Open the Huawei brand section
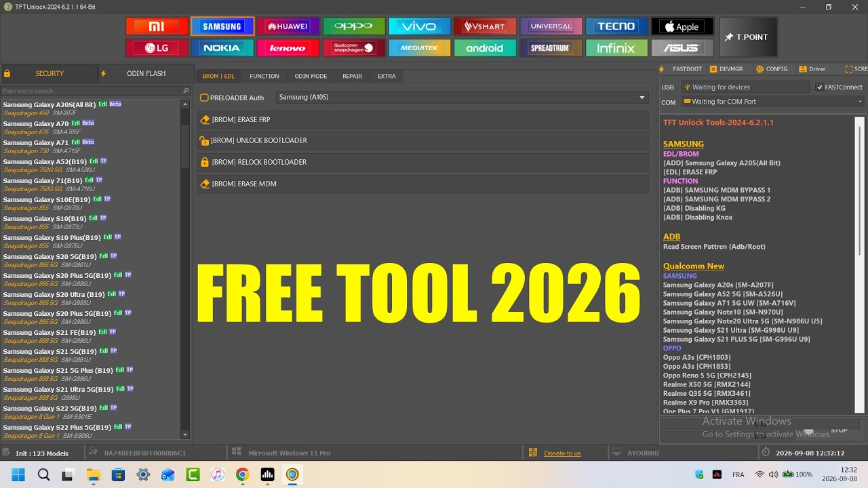Viewport: 868px width, 488px height. tap(288, 26)
